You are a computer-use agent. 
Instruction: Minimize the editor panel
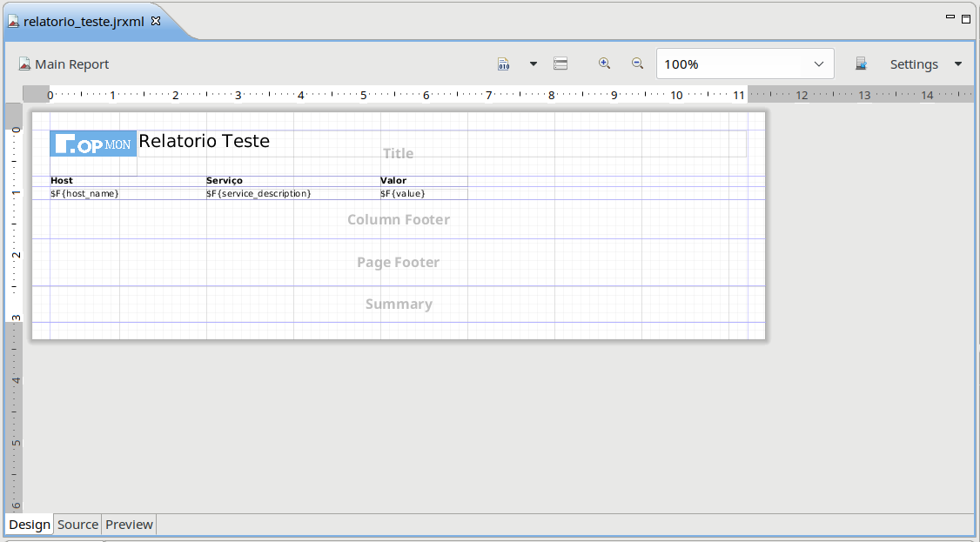[950, 17]
